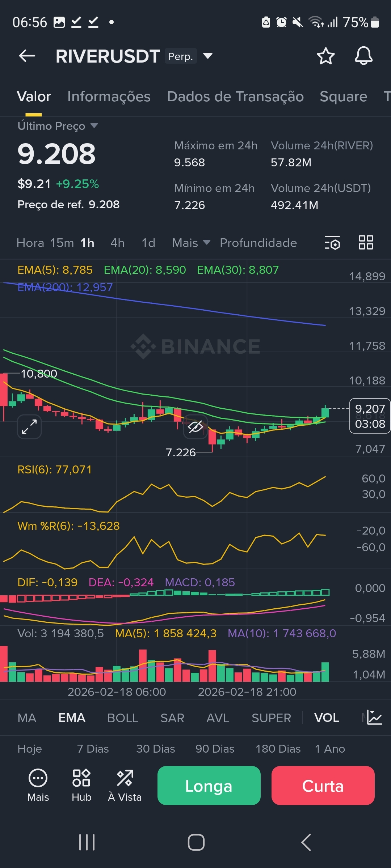Tap Curta sell button
391x868 pixels.
click(323, 786)
